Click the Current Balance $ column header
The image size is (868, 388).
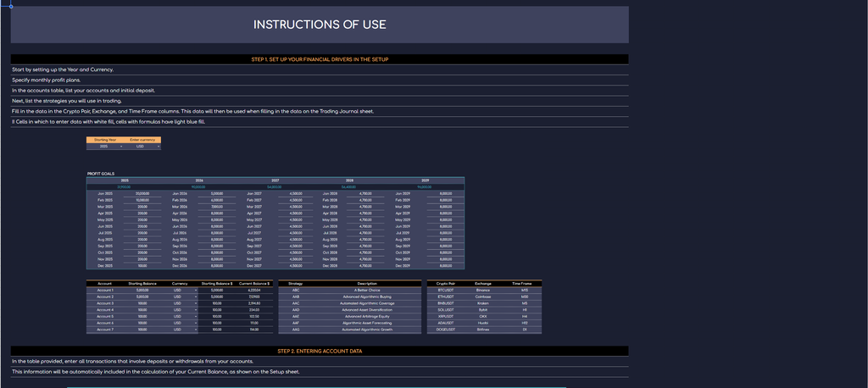pyautogui.click(x=254, y=284)
